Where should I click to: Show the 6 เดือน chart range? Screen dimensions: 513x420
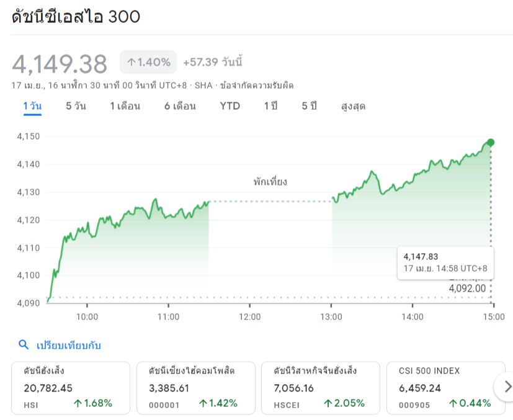(x=180, y=106)
